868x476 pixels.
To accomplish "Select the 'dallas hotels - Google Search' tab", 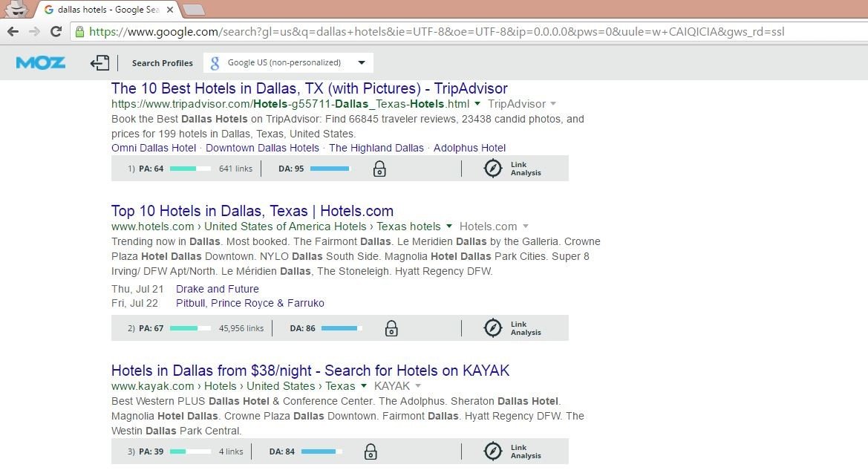I will pos(108,10).
